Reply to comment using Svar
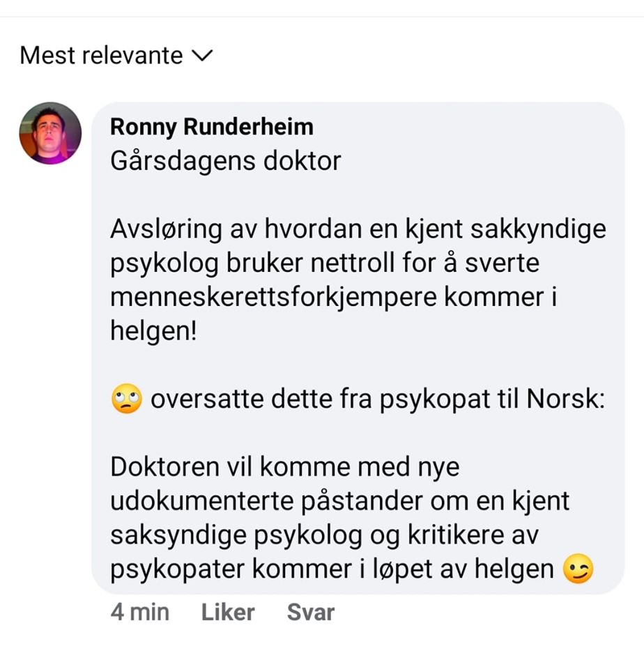 coord(311,613)
